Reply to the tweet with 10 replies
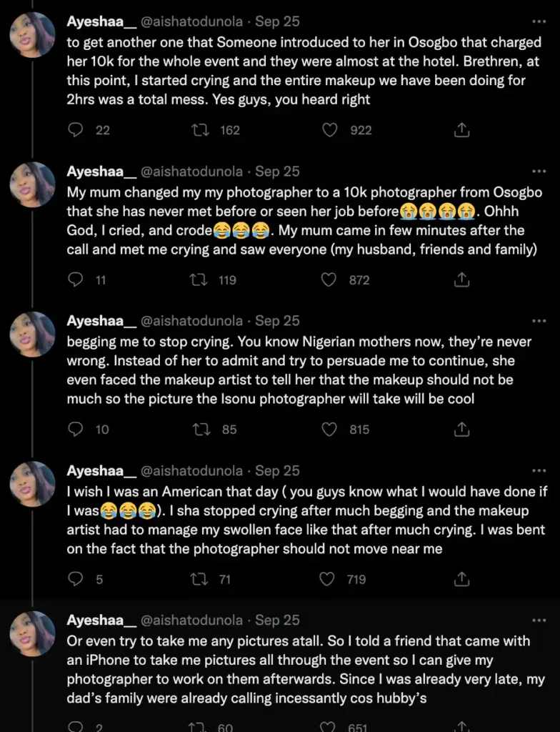This screenshot has width=560, height=732. pos(76,430)
